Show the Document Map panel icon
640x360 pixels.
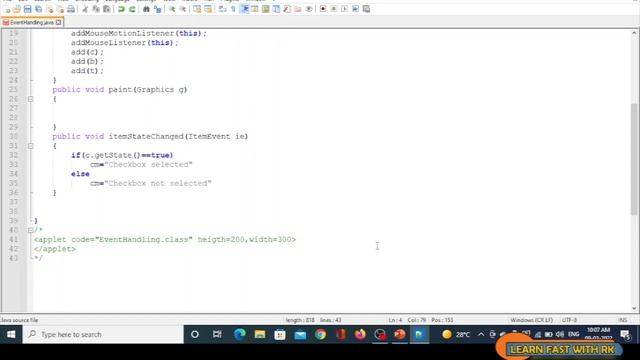[x=266, y=9]
